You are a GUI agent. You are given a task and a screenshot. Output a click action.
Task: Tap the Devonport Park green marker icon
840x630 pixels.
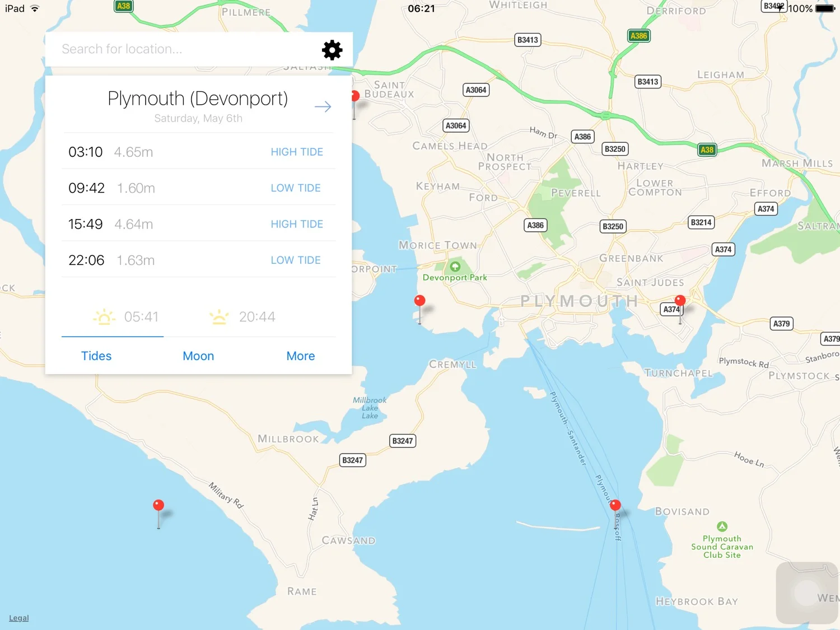(x=455, y=267)
